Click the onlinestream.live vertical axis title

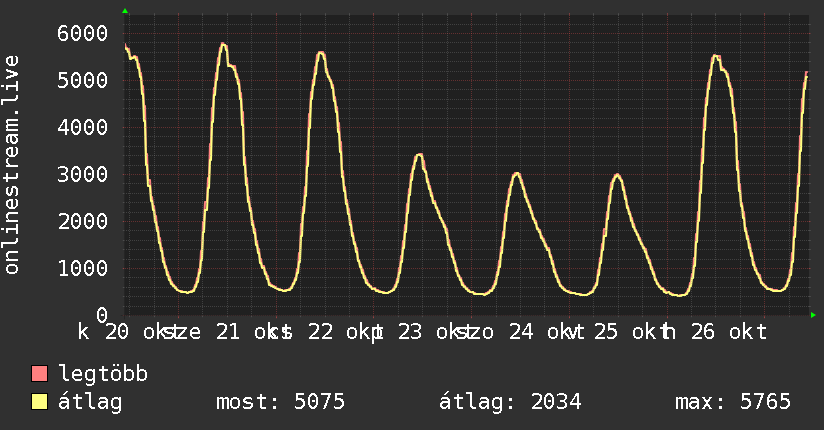click(x=12, y=165)
